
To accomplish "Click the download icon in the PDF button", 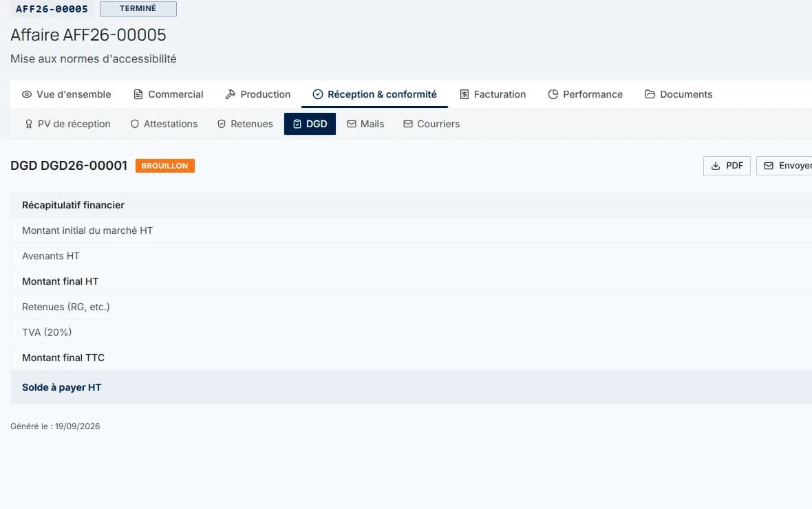I will point(716,166).
